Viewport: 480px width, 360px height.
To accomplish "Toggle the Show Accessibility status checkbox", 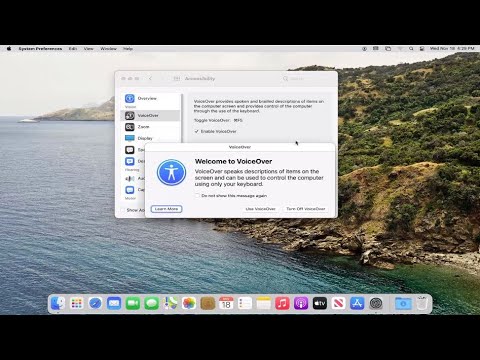I will click(x=123, y=210).
